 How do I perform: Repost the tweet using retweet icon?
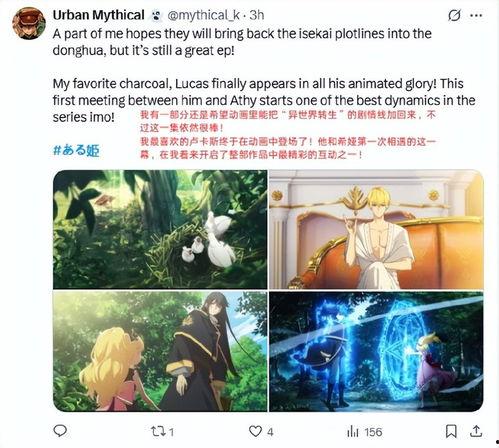[x=158, y=432]
